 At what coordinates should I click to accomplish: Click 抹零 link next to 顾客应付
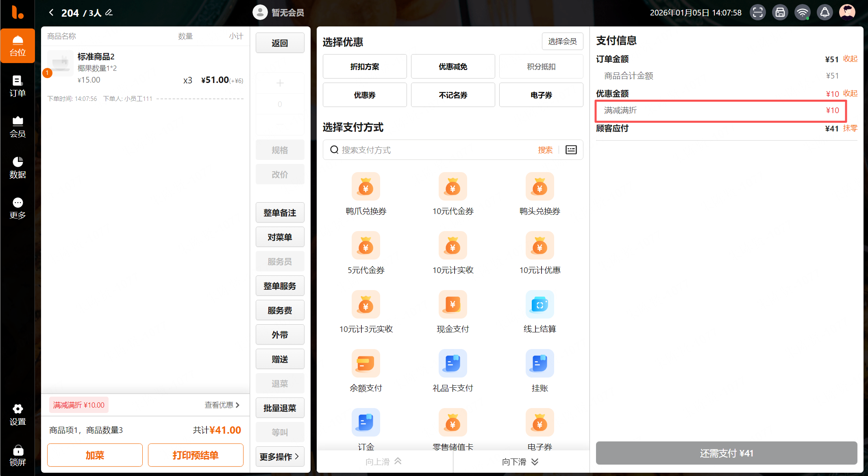point(850,128)
